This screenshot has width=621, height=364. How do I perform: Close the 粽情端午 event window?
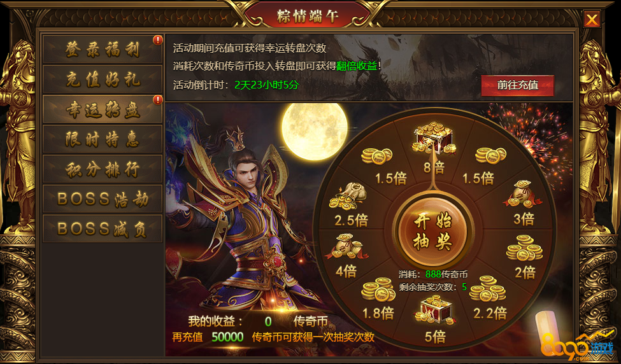click(592, 19)
